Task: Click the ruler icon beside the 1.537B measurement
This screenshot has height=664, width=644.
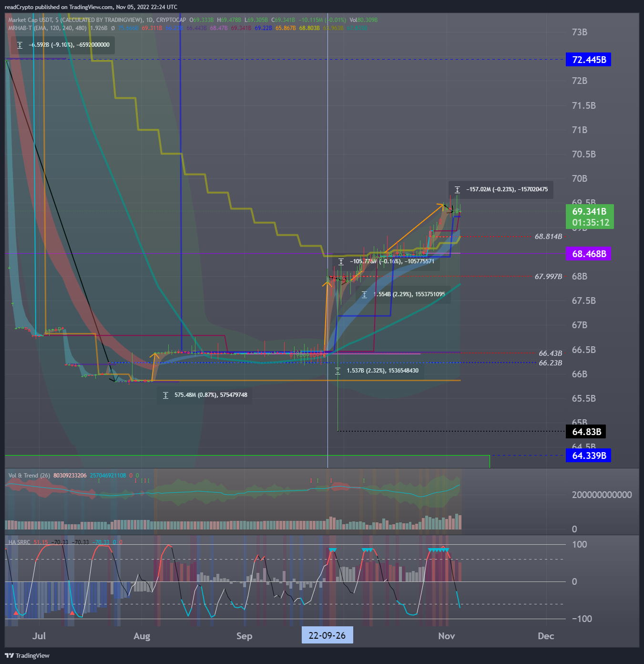Action: point(337,371)
